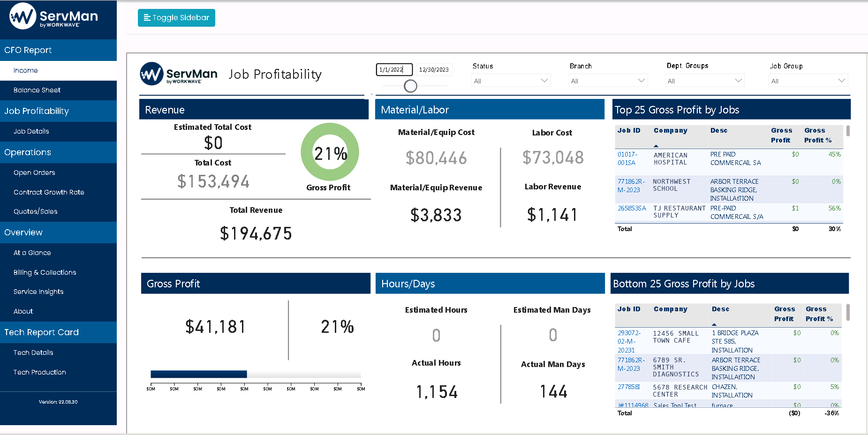This screenshot has width=868, height=435.
Task: Click the start date field showing 1/1/2022
Action: pos(394,69)
